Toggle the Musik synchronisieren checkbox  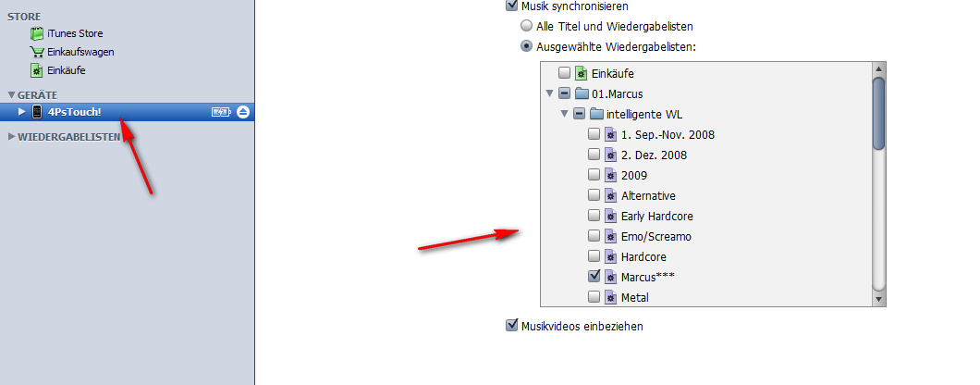[512, 6]
